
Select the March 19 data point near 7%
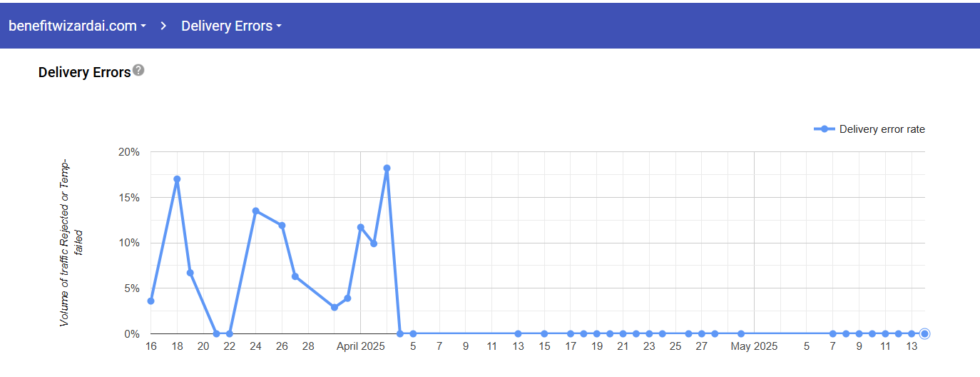point(190,273)
